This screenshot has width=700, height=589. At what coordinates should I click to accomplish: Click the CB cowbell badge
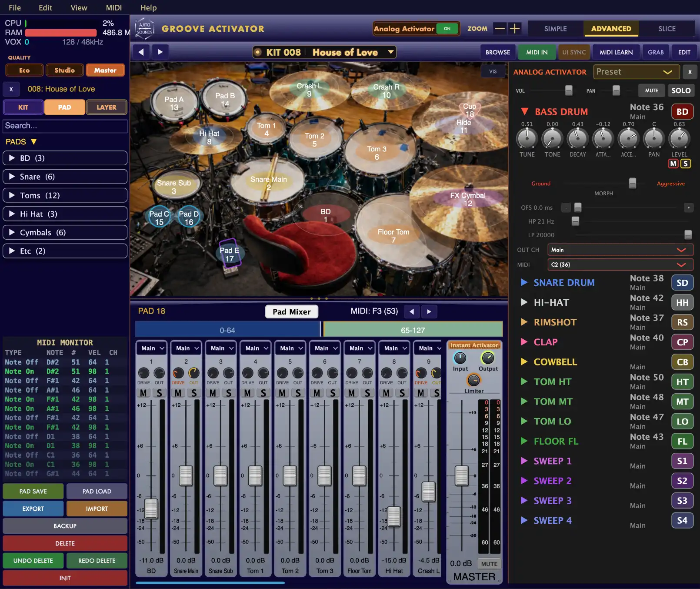682,362
